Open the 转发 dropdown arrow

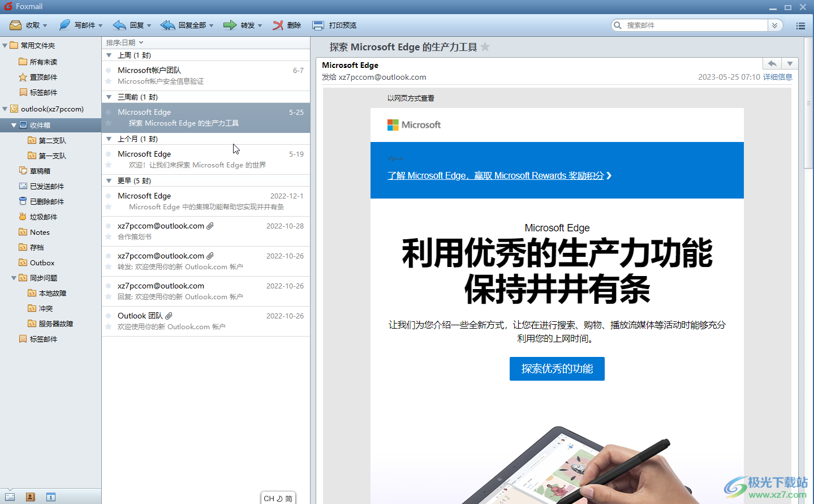click(x=260, y=25)
